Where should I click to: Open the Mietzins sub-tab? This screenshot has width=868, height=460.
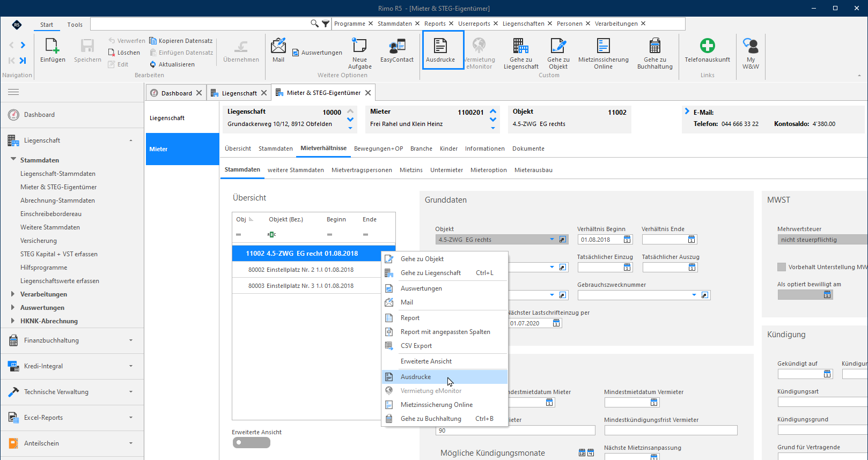(411, 170)
